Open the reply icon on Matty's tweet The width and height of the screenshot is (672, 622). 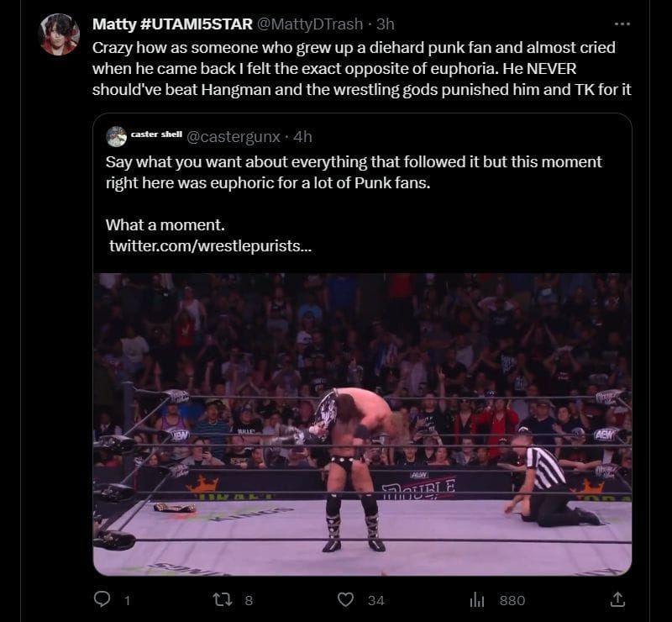[x=102, y=598]
